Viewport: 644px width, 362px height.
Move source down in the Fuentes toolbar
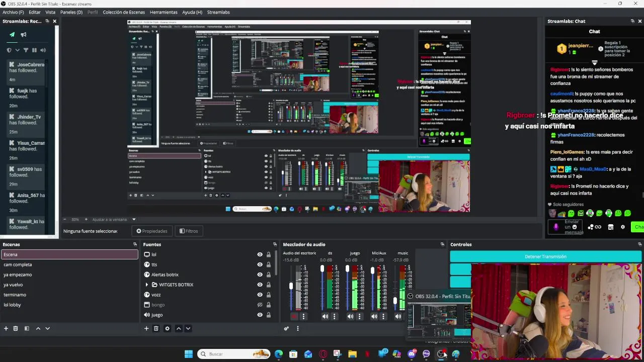188,328
